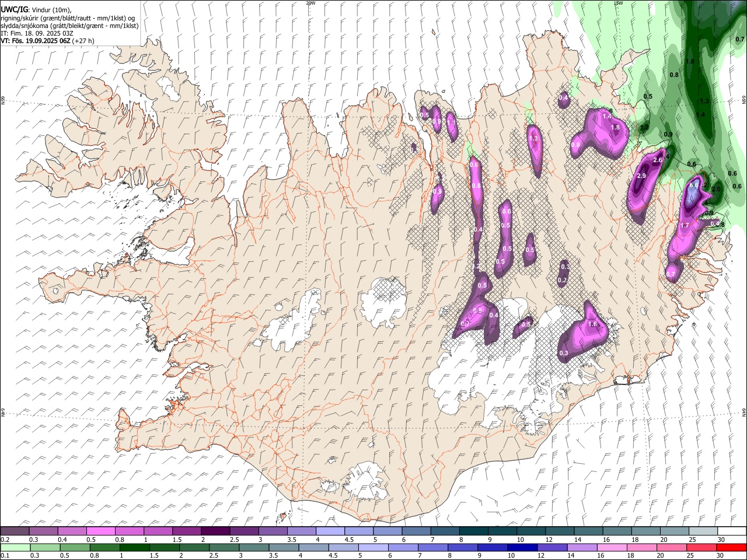Click the '0.2' label under the upper legend row
The height and width of the screenshot is (560, 747).
(x=5, y=540)
